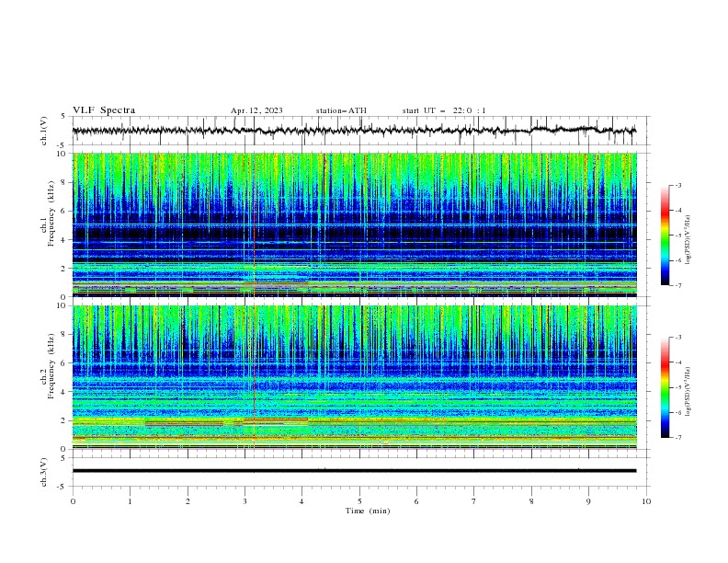The height and width of the screenshot is (563, 728).
Task: Click time axis tick label "0"
Action: [73, 501]
